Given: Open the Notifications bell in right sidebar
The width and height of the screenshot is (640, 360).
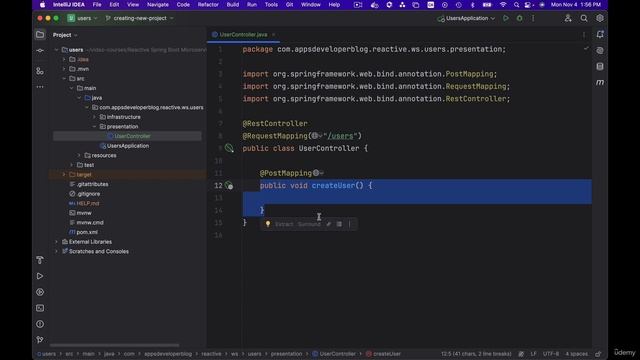Looking at the screenshot, I should coord(600,35).
